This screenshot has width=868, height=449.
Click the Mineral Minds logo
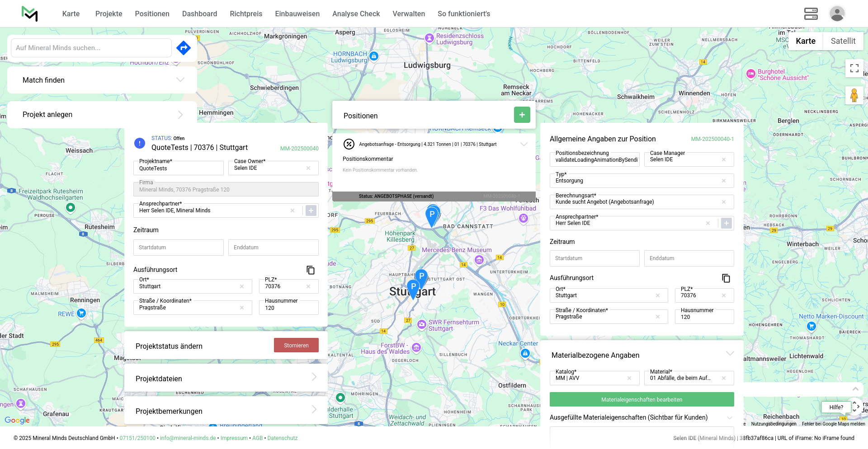point(30,14)
